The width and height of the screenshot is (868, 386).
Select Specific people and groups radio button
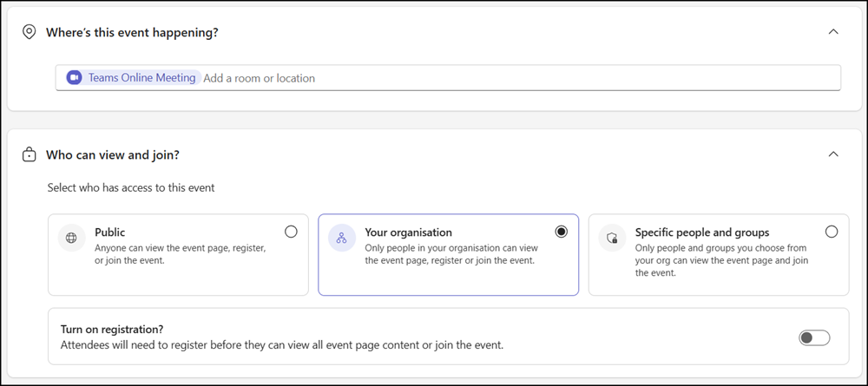[832, 232]
